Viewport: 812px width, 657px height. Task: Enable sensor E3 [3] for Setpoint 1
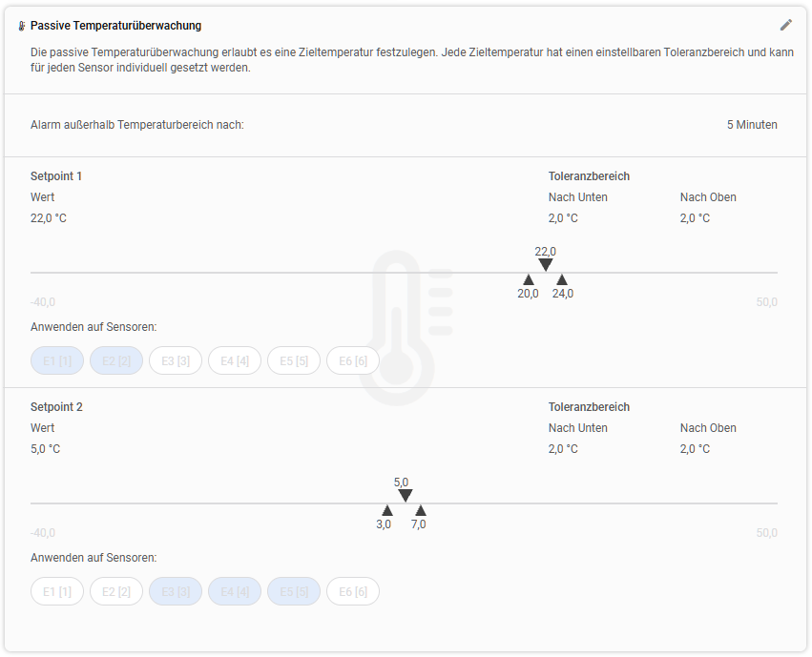(175, 360)
